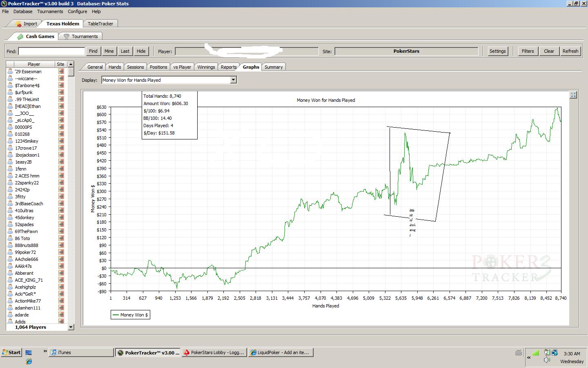Switch to the Import tab

[26, 24]
